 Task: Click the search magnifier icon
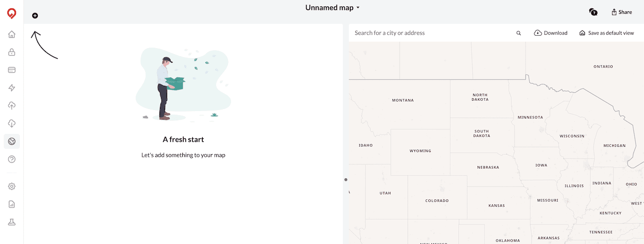pyautogui.click(x=519, y=33)
